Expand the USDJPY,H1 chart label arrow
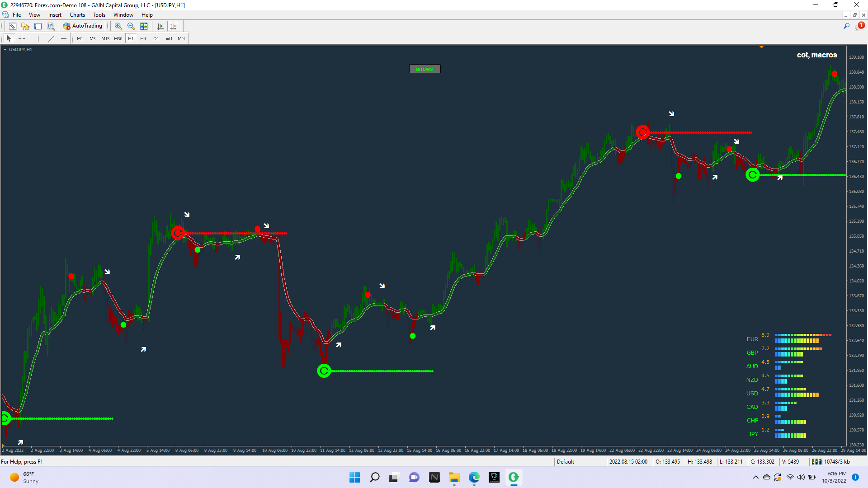This screenshot has width=868, height=488. (5, 50)
